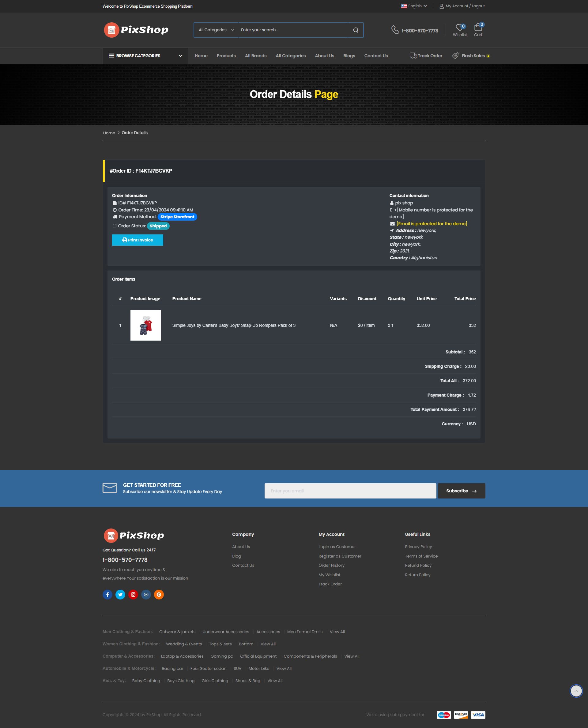Open the shopping Cart icon

[478, 28]
